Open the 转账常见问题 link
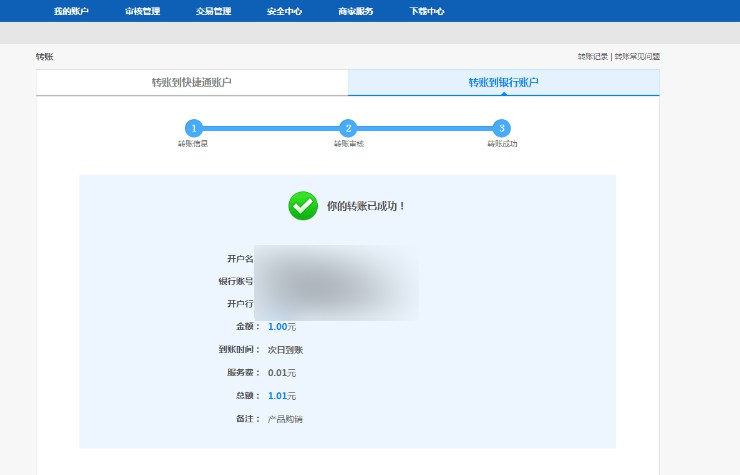740x475 pixels. coord(637,57)
